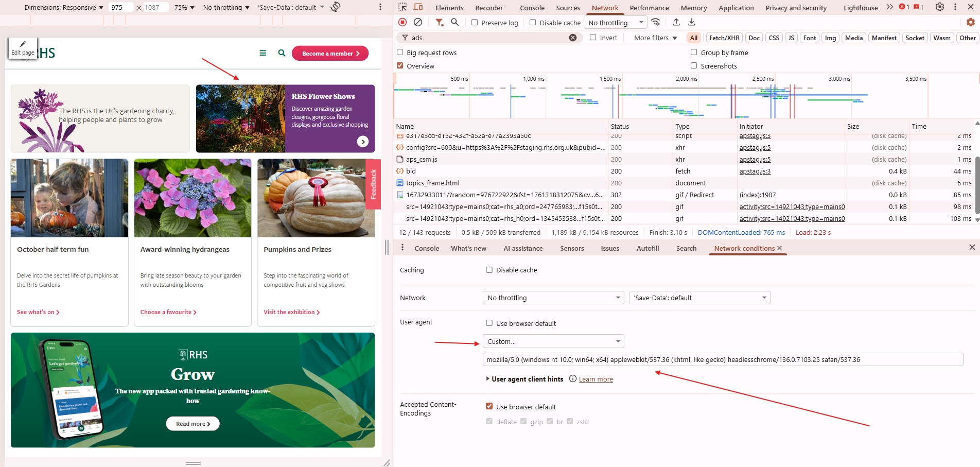Close the drawer panel
The image size is (980, 467).
tap(972, 248)
